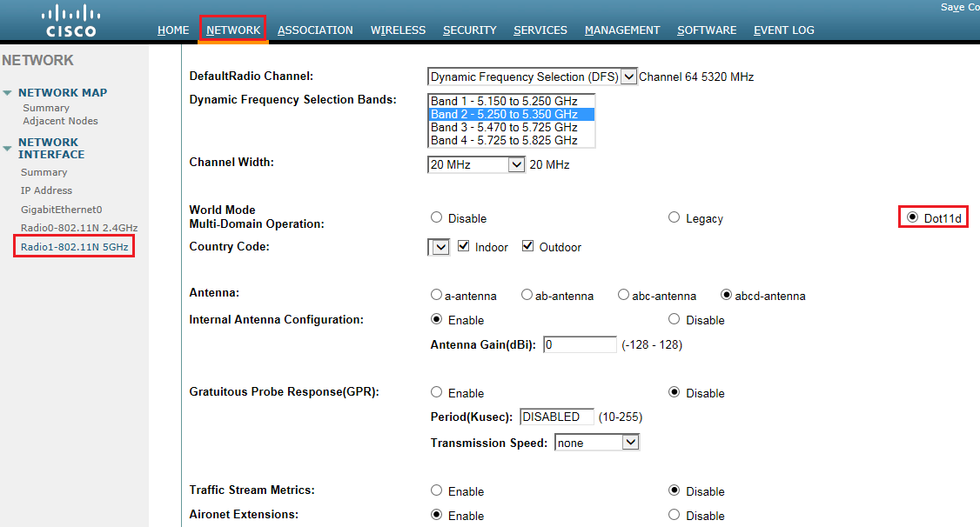
Task: Choose the abc-antenna option
Action: click(x=623, y=295)
